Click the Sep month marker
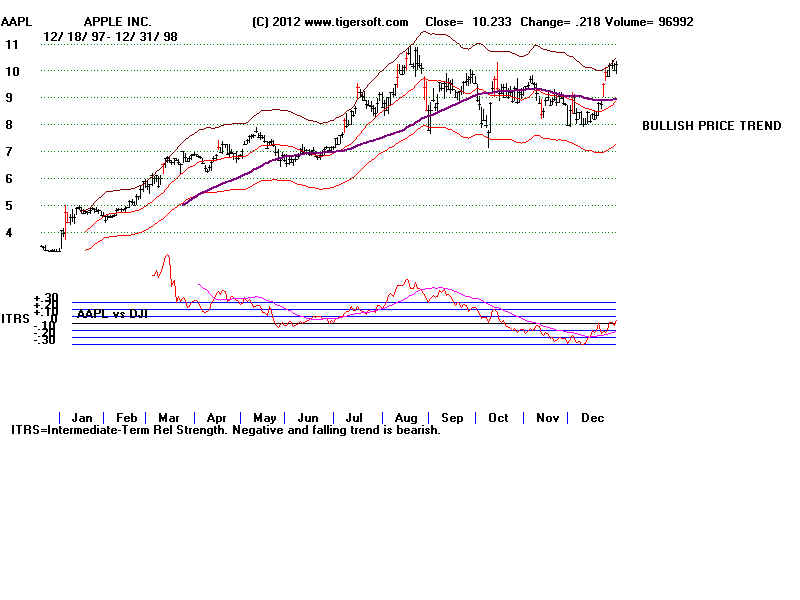 [452, 417]
